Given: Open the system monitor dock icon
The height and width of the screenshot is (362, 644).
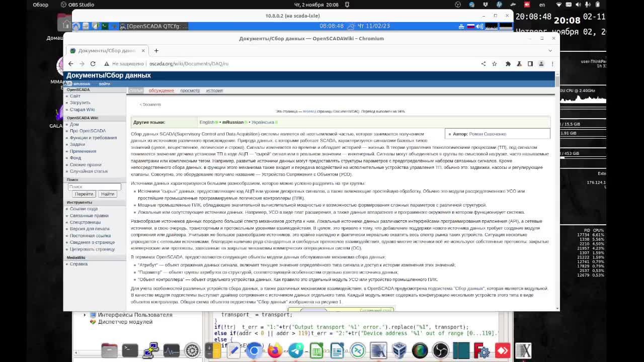Looking at the screenshot, I should pos(171,350).
